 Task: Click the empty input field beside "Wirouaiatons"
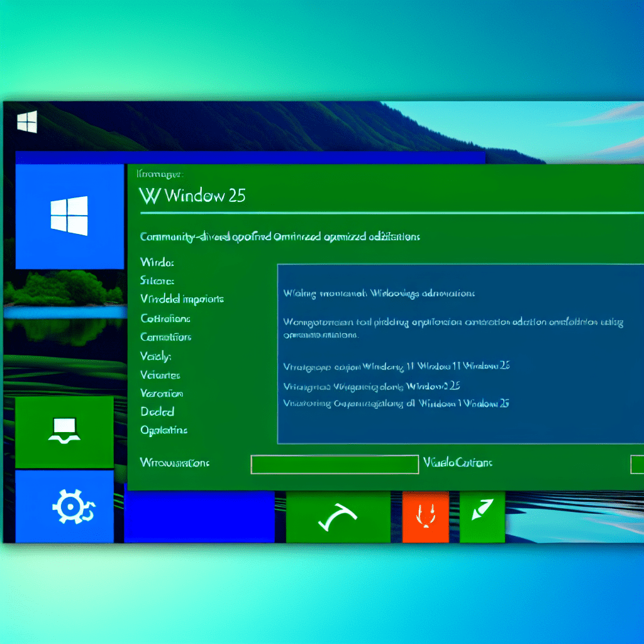[x=335, y=464]
